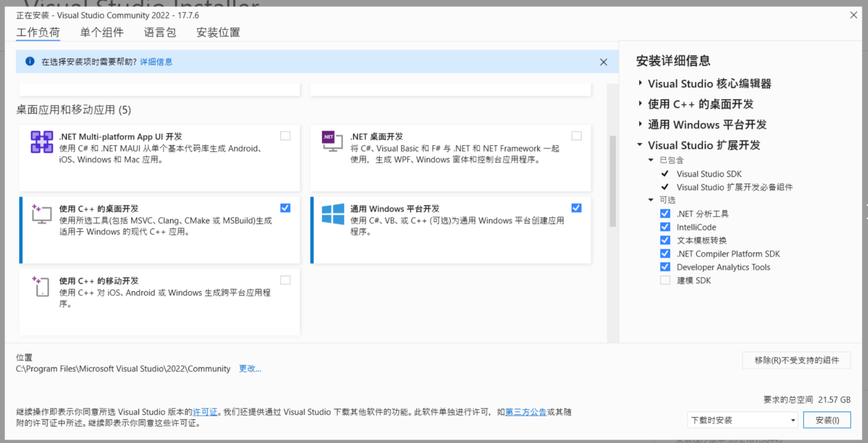
Task: Dismiss the help banner with its X
Action: pyautogui.click(x=604, y=62)
